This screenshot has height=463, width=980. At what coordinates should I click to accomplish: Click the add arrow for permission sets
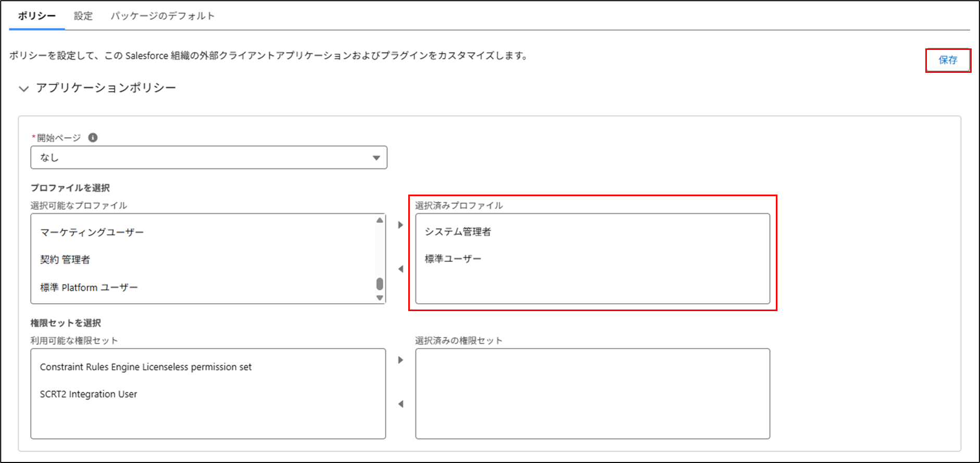pos(400,360)
